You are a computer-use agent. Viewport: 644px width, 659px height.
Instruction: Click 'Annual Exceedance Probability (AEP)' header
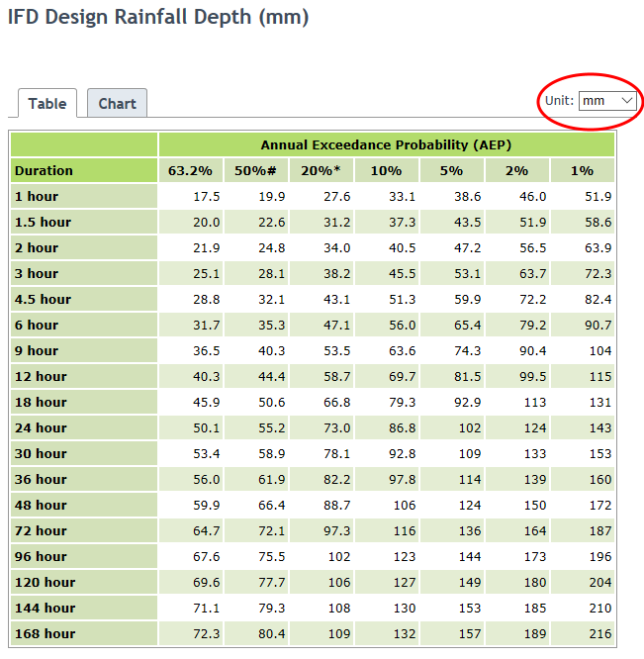click(386, 145)
